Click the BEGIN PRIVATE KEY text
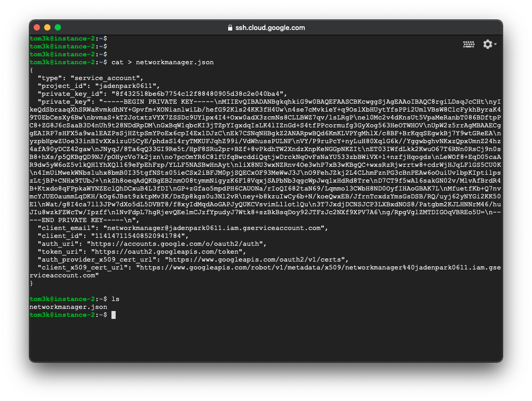Viewport: 532px width, 401px height. pos(158,102)
